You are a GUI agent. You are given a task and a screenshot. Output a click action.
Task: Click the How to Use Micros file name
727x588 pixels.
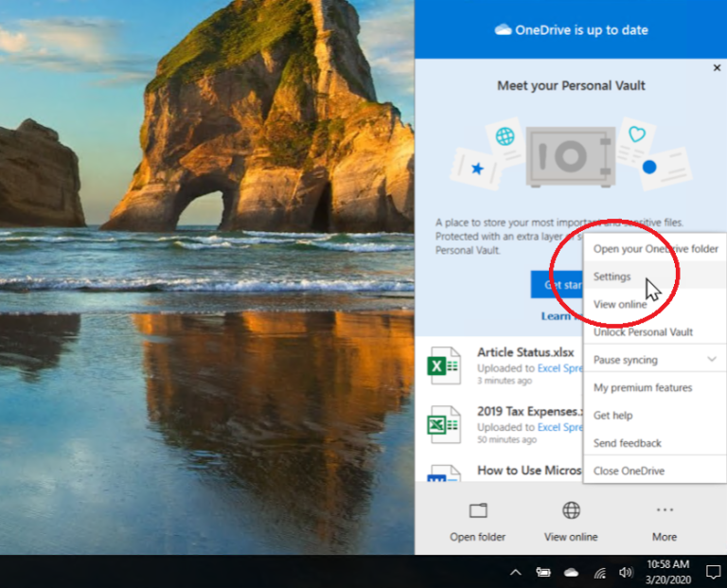(x=529, y=471)
